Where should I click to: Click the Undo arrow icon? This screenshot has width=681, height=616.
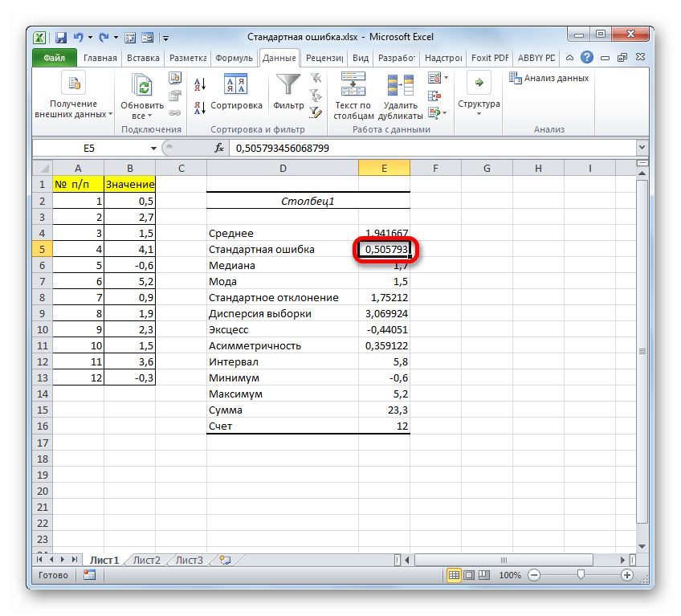[78, 38]
